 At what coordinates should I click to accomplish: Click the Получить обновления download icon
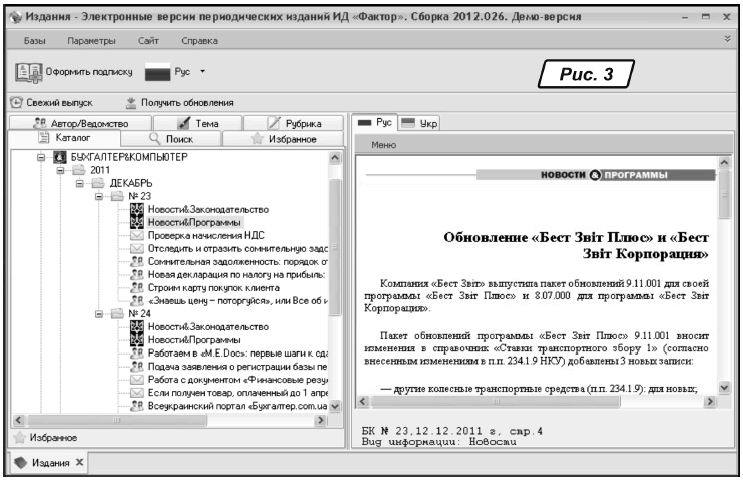click(x=131, y=103)
